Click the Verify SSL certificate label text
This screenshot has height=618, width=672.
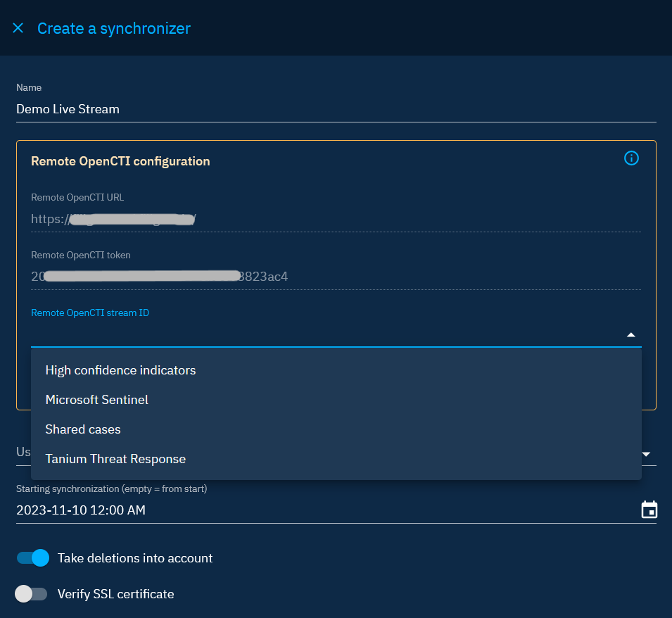tap(115, 594)
